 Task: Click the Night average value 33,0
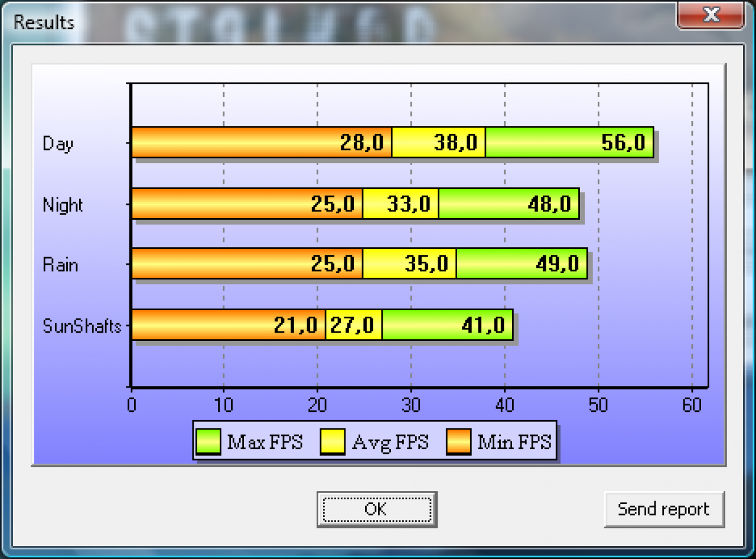click(409, 204)
